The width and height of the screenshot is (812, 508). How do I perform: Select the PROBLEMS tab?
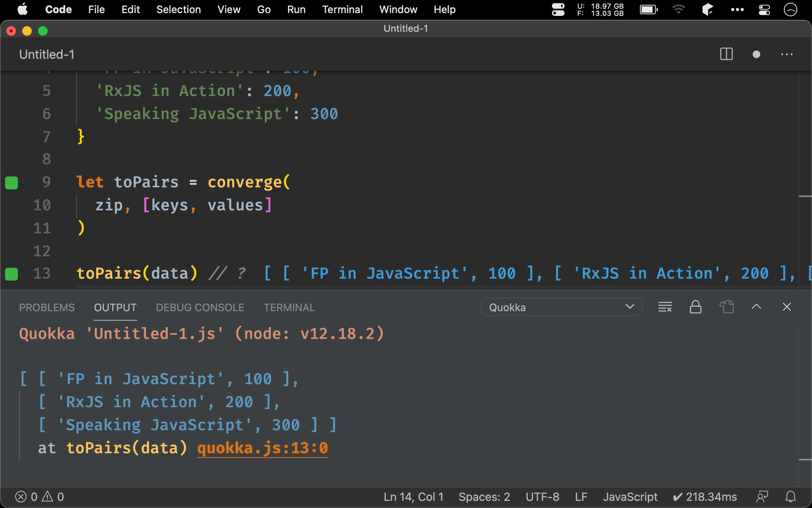[x=47, y=307]
